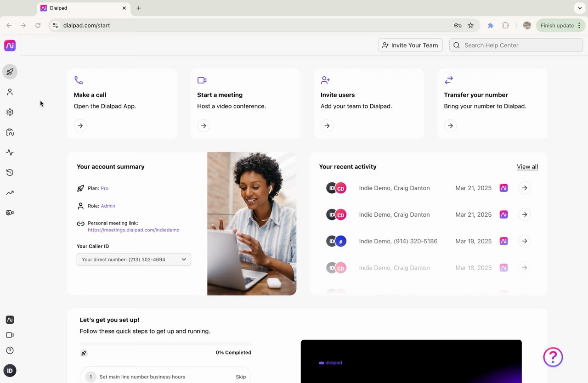Skip the business hours setup step
This screenshot has width=588, height=383.
(241, 377)
